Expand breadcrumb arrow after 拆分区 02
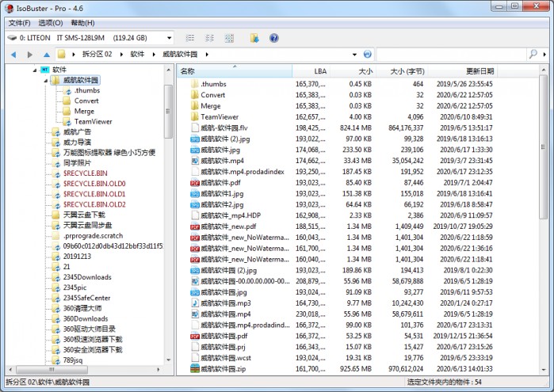 (121, 55)
